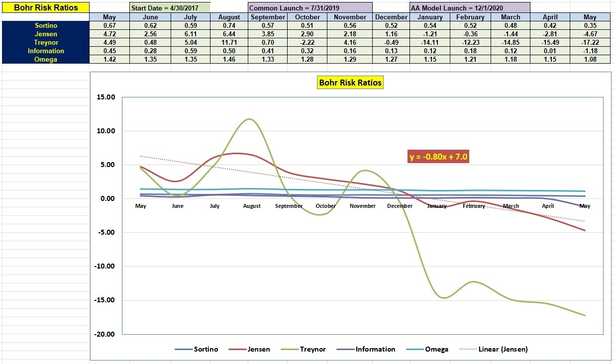Click the 10.00 vertical axis label
The height and width of the screenshot is (364, 615).
[x=105, y=131]
